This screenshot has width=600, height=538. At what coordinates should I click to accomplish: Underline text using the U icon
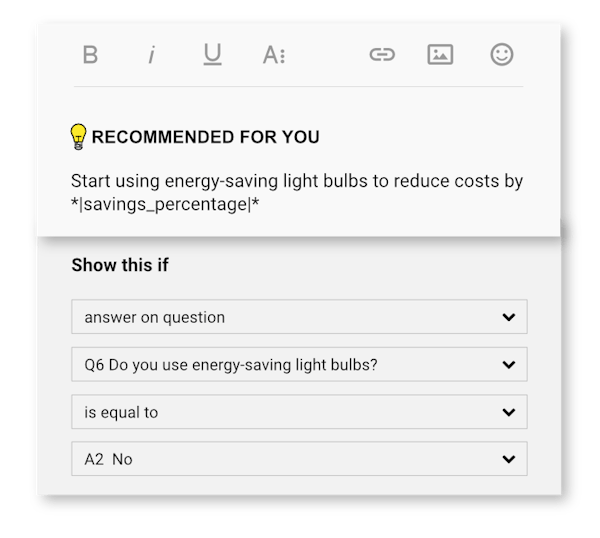(212, 54)
